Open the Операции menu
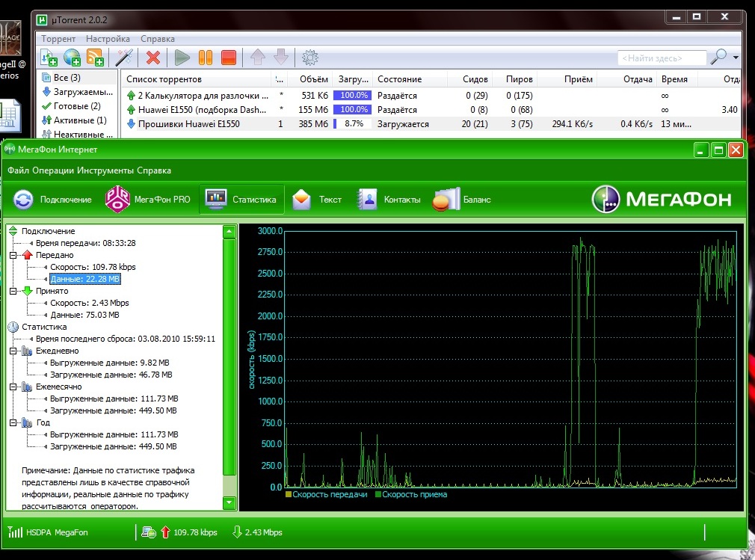 [53, 170]
